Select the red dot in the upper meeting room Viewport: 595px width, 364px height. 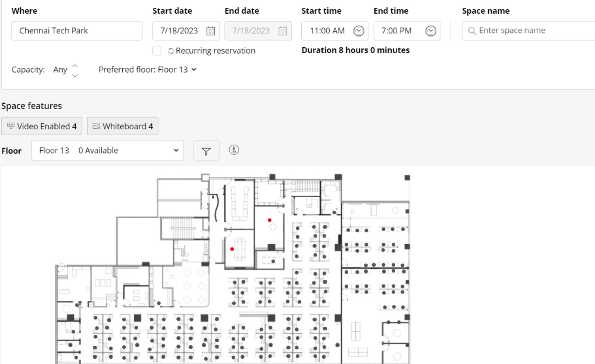coord(270,220)
